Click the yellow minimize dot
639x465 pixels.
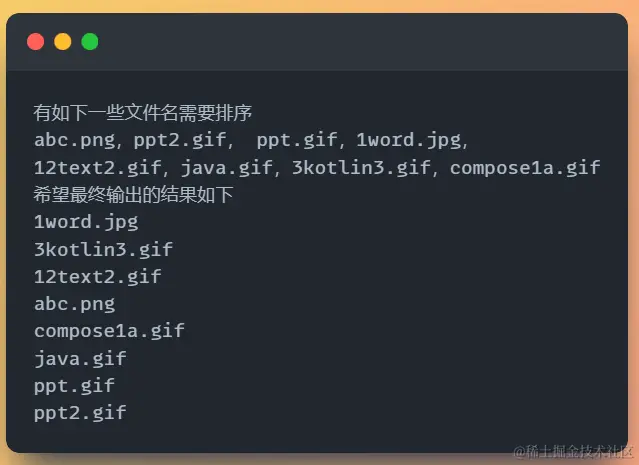pos(62,41)
